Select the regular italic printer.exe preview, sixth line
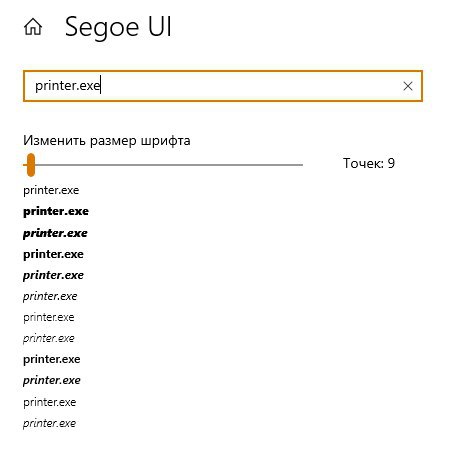This screenshot has width=472, height=472. (50, 296)
